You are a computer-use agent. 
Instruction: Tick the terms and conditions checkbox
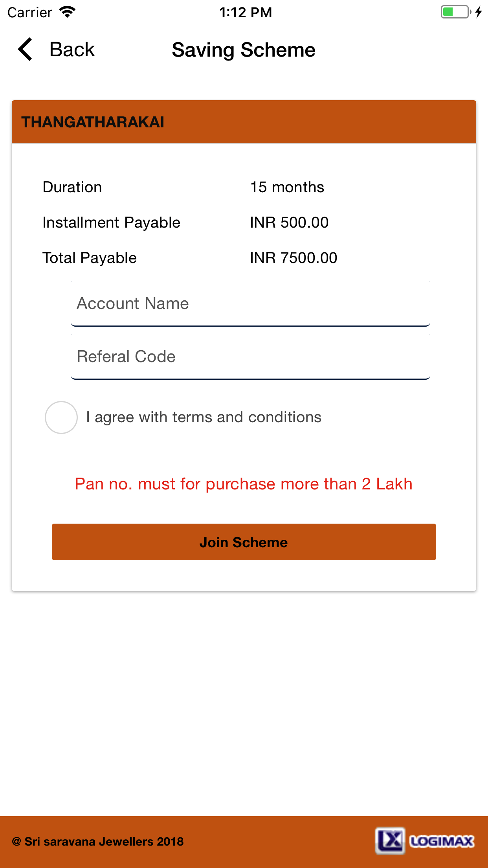[61, 417]
